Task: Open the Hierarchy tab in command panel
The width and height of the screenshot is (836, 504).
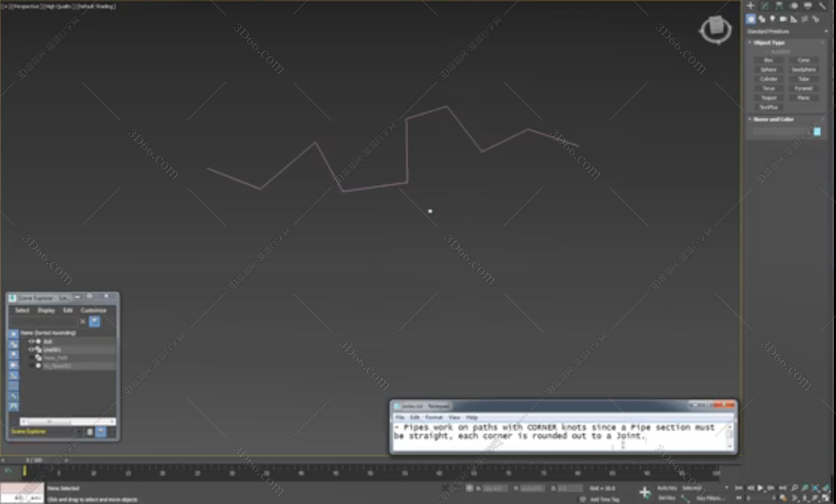Action: 779,5
